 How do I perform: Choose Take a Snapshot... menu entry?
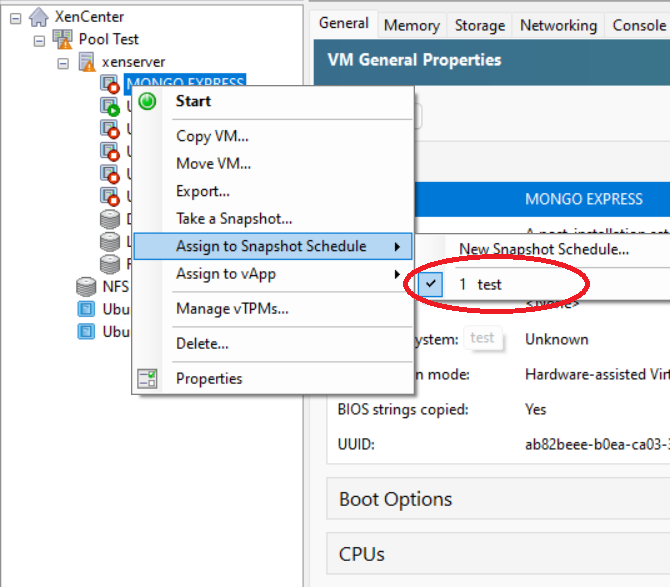point(273,219)
